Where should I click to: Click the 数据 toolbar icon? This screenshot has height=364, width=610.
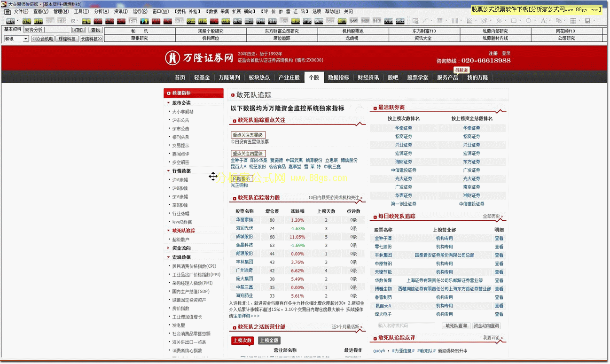(x=202, y=21)
